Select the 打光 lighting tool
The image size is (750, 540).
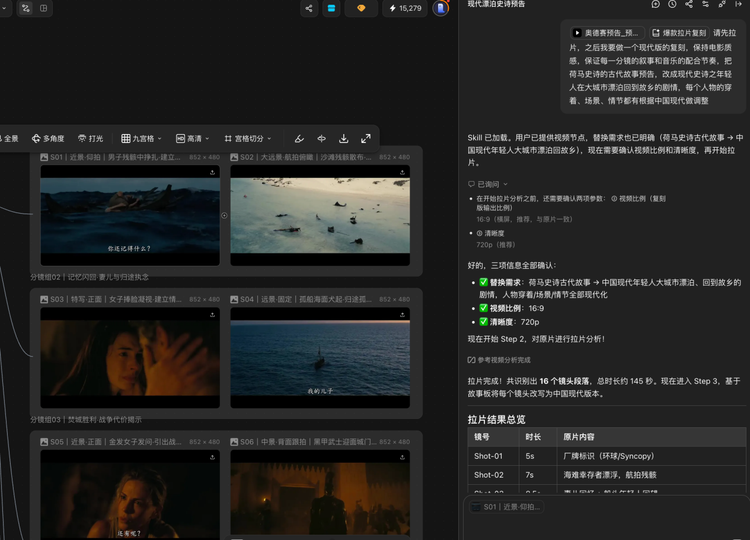pos(90,139)
